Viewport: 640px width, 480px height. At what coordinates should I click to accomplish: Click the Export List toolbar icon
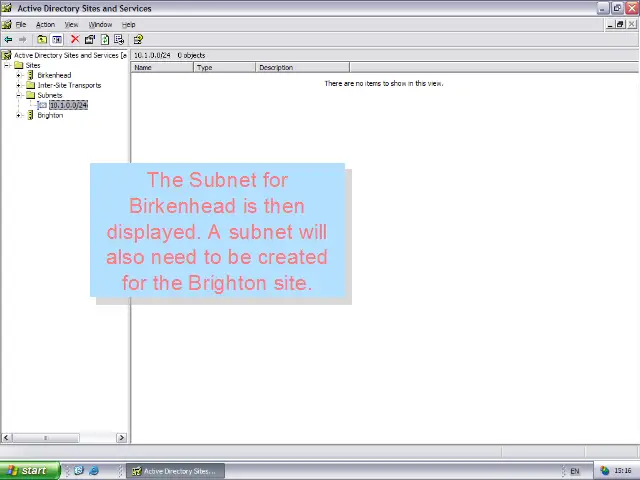coord(119,39)
